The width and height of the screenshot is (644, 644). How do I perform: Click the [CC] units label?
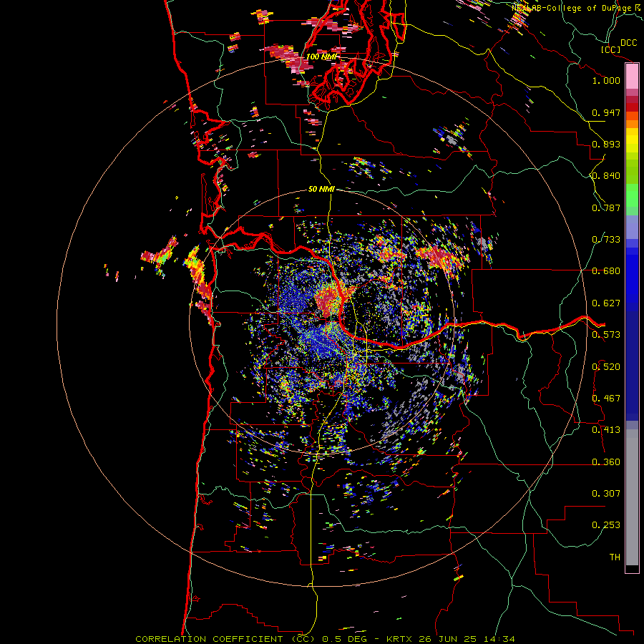point(611,49)
